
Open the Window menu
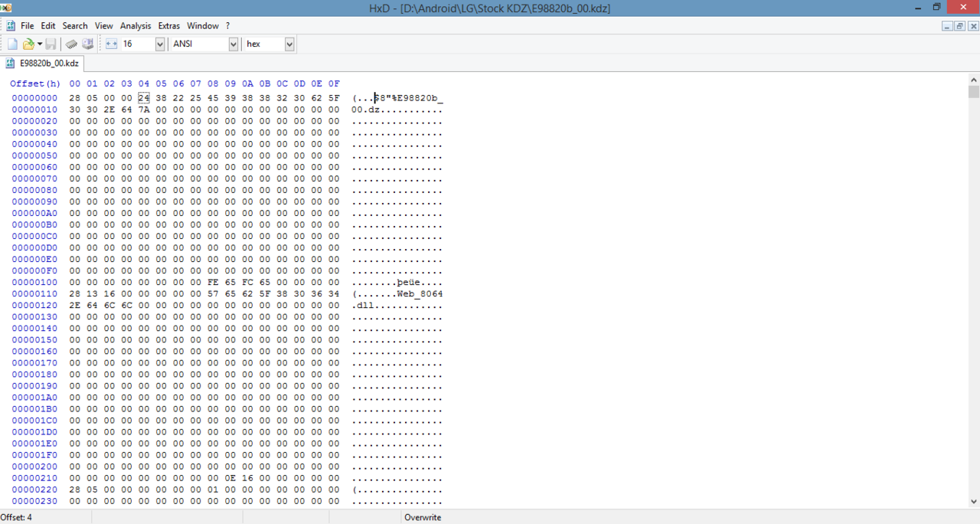click(203, 26)
